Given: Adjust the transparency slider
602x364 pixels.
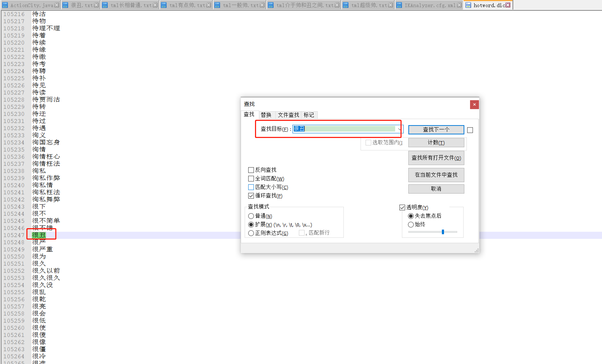Looking at the screenshot, I should click(x=443, y=232).
